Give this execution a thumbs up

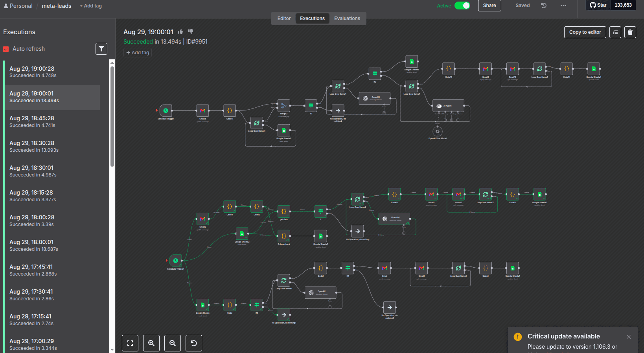[180, 31]
